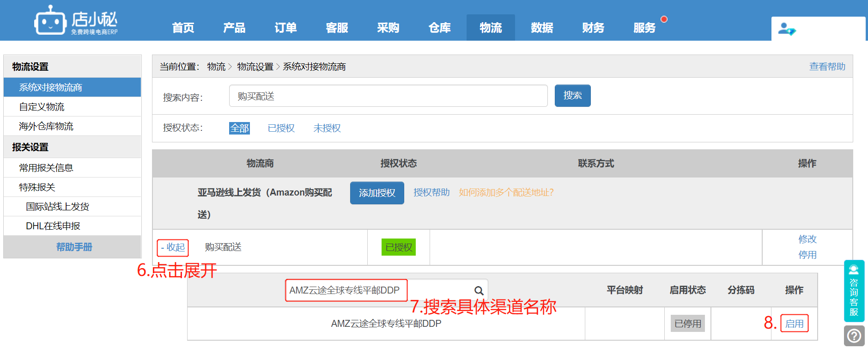
Task: Open the 产品 menu
Action: (x=234, y=28)
